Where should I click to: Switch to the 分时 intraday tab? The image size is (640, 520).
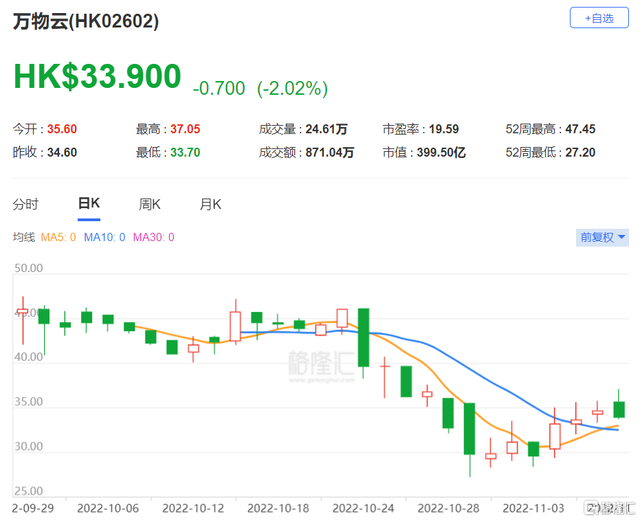(x=25, y=204)
